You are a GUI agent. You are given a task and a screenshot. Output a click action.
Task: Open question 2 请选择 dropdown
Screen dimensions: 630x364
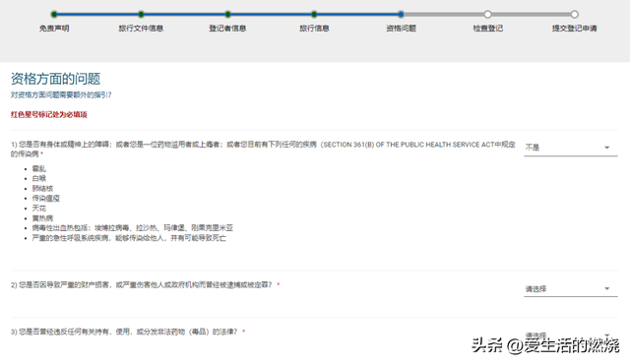click(571, 289)
